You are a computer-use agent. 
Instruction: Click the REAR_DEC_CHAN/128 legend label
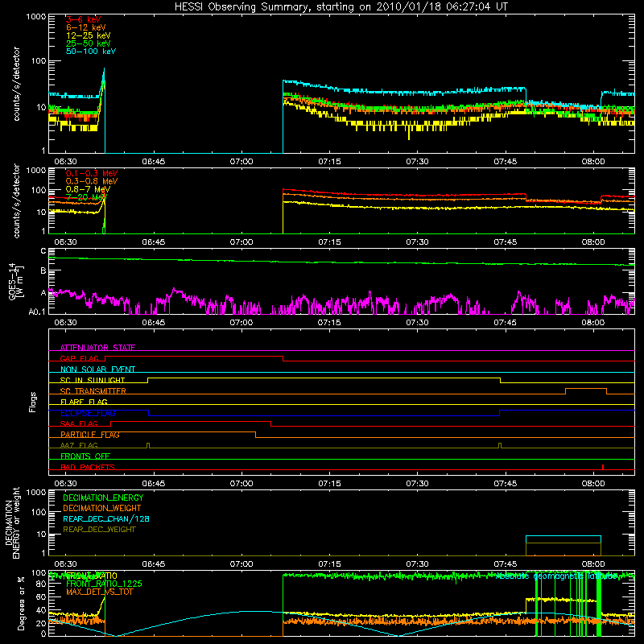click(106, 518)
